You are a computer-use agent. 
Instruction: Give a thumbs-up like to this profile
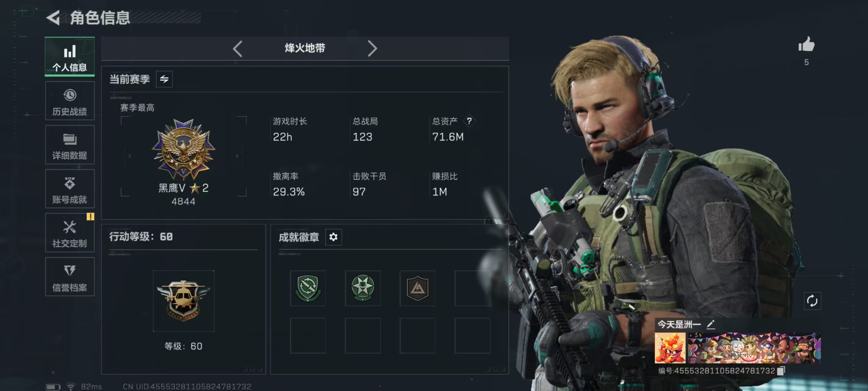coord(806,45)
